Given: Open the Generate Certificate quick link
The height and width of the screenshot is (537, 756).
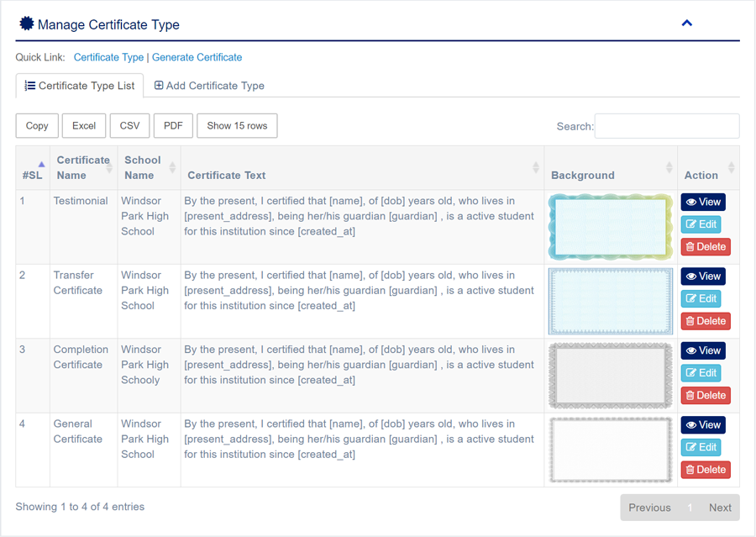Looking at the screenshot, I should click(x=197, y=57).
